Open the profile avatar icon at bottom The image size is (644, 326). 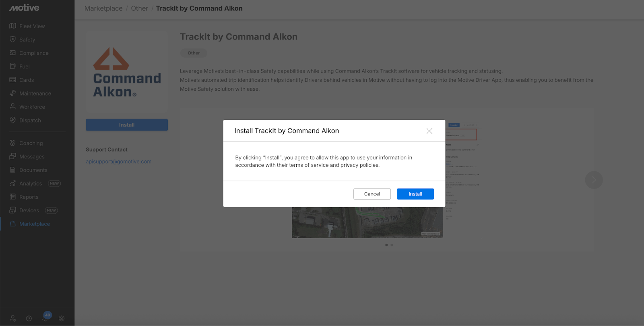point(62,318)
